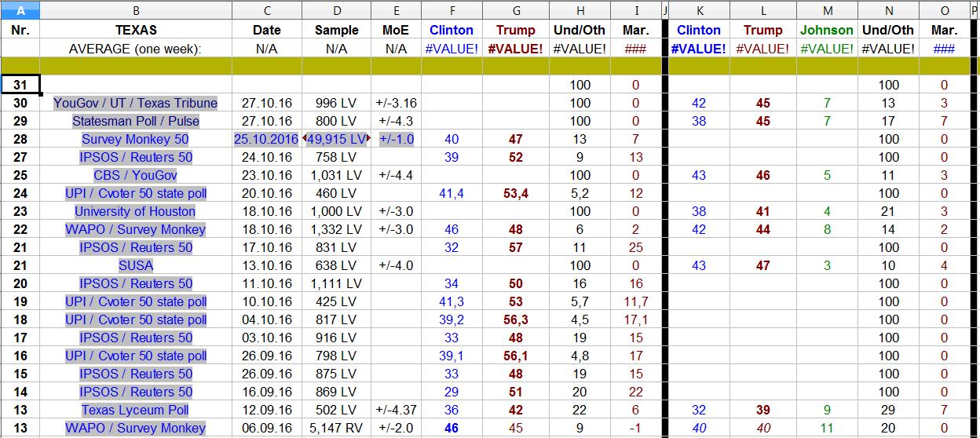Select row header number 19
This screenshot has height=438, width=980.
(x=20, y=301)
